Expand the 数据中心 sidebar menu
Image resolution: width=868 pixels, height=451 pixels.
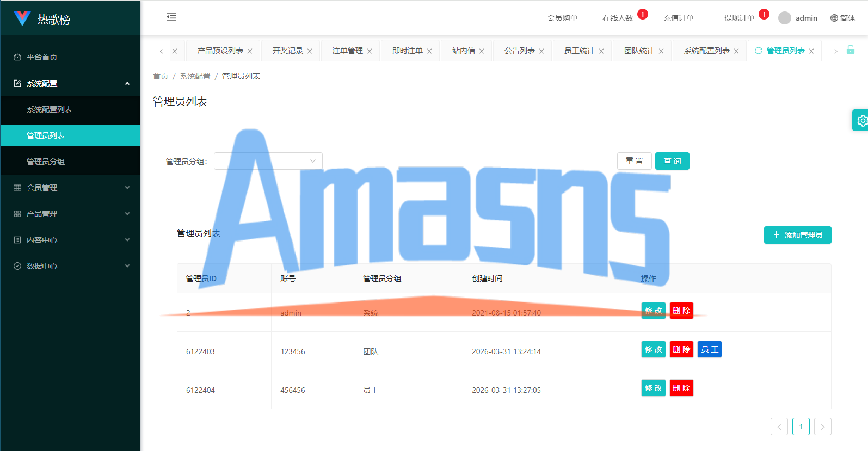click(x=70, y=266)
